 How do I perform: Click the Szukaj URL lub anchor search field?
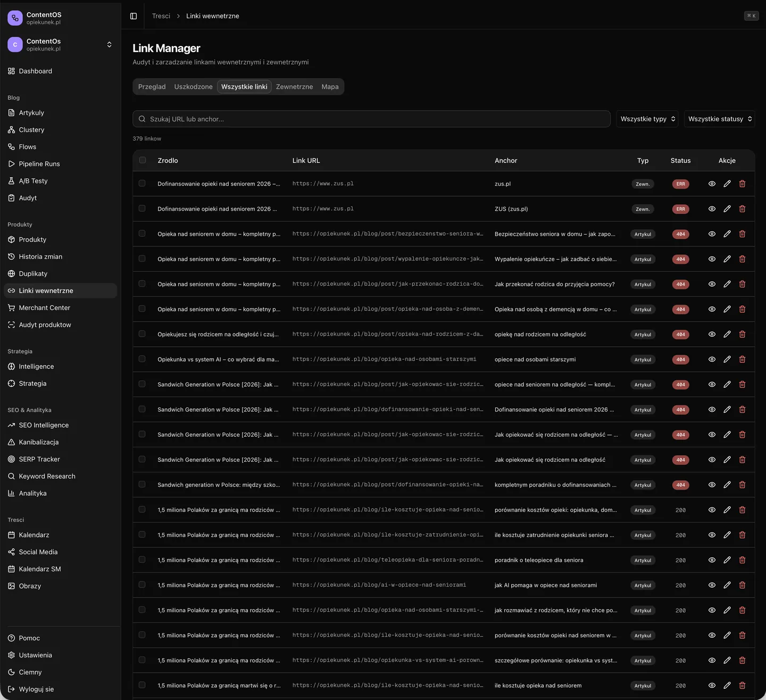(x=371, y=119)
